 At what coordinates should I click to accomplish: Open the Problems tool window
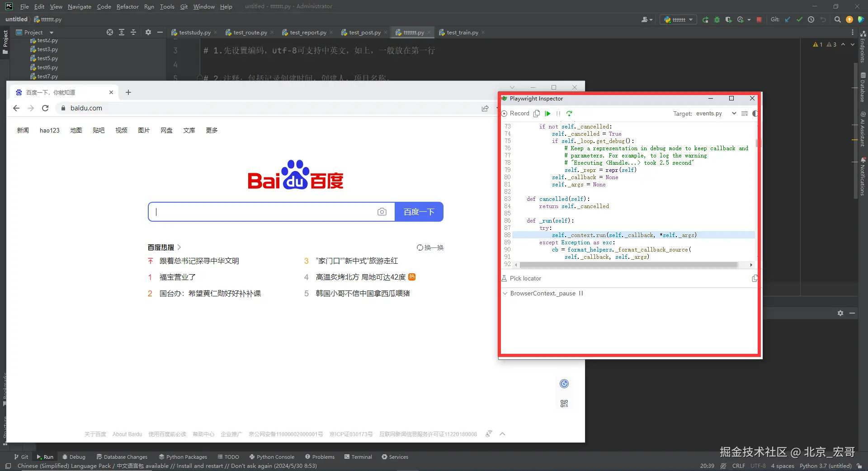[x=320, y=457]
